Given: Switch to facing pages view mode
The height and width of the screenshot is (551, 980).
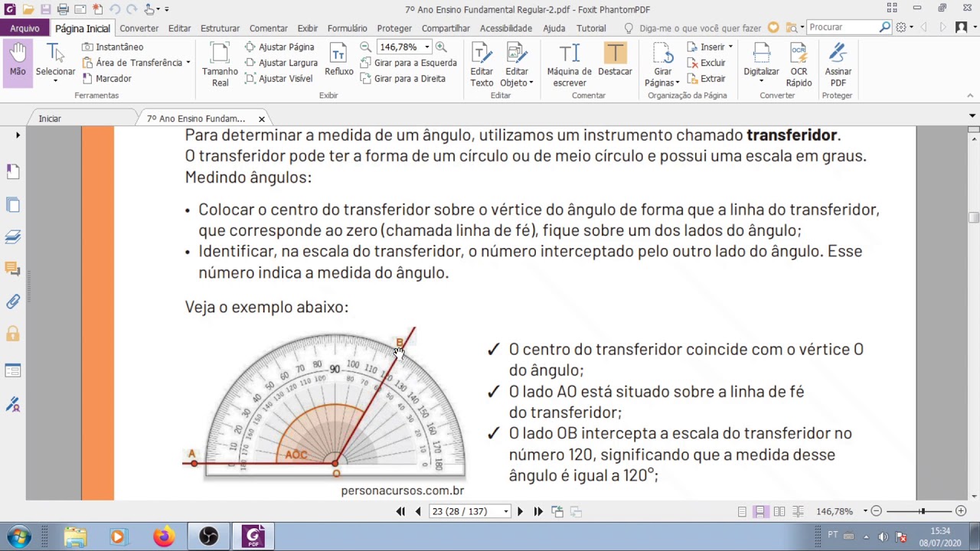Looking at the screenshot, I should [779, 511].
